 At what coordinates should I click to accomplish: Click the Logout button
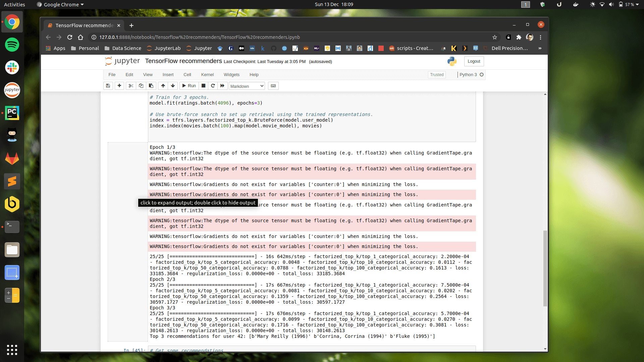(474, 61)
